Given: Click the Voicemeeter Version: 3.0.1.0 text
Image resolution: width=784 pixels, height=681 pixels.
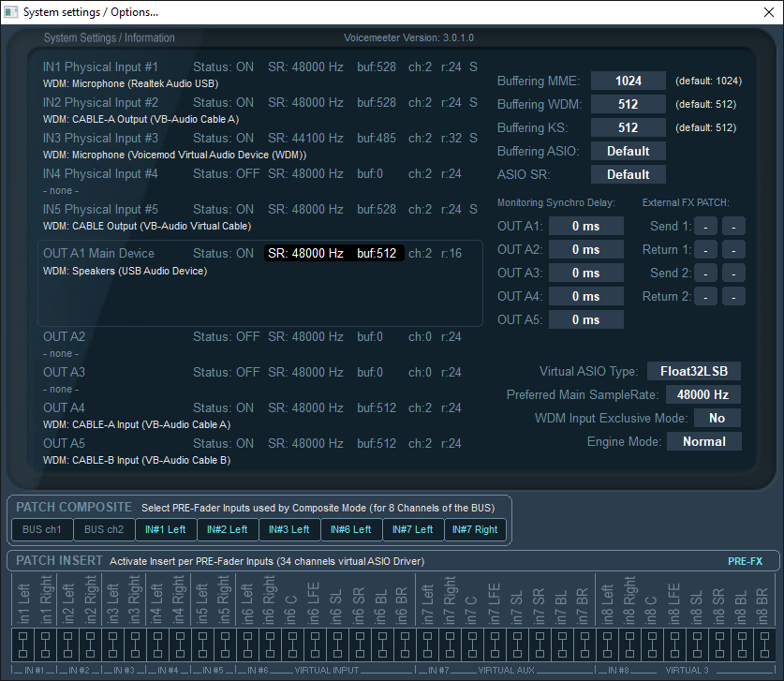Looking at the screenshot, I should [408, 37].
